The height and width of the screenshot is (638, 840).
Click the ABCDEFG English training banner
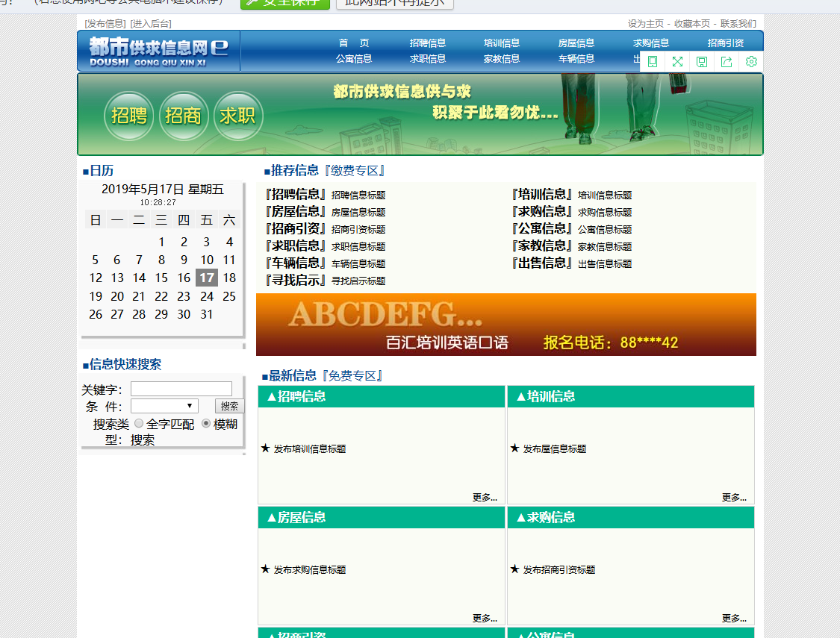[x=506, y=325]
